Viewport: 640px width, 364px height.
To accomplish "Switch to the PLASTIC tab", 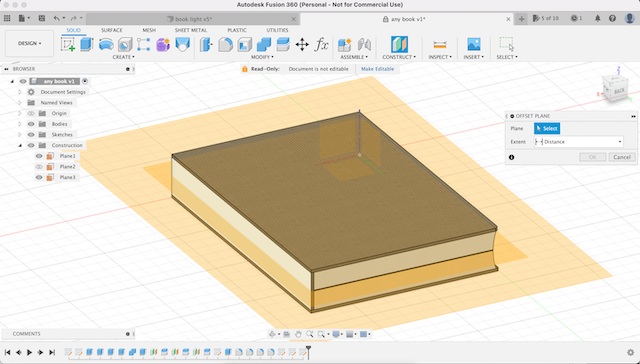I will click(237, 30).
